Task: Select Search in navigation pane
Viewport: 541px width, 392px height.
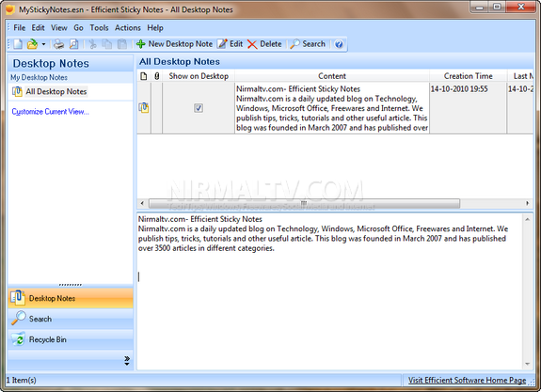Action: [x=71, y=319]
